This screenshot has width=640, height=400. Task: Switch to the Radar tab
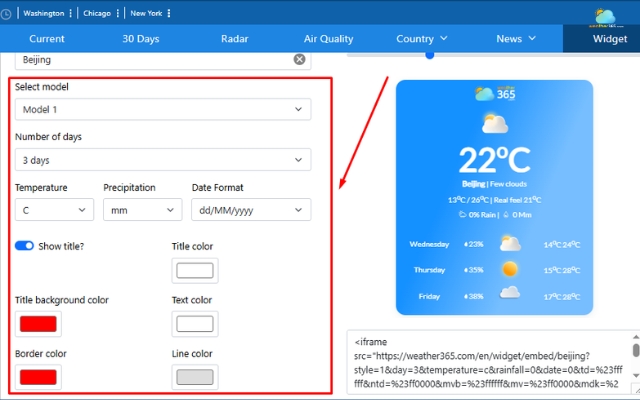pyautogui.click(x=235, y=39)
